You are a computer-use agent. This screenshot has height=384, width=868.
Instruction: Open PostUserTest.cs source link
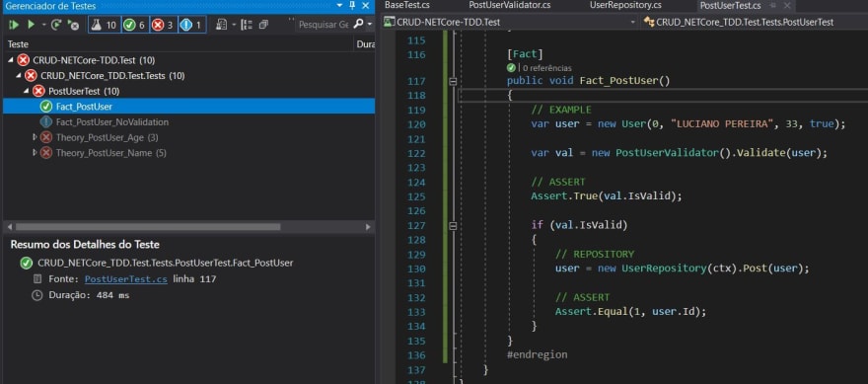coord(125,279)
